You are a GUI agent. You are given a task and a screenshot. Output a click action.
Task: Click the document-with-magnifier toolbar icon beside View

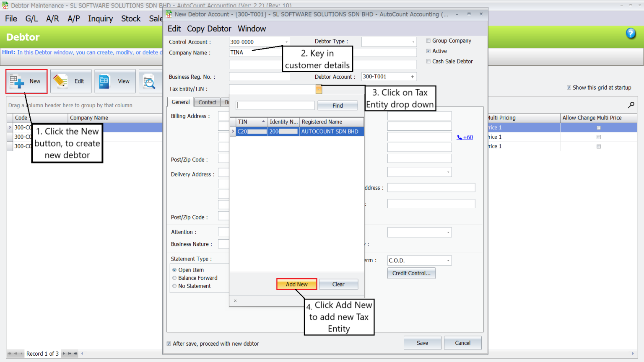(x=150, y=81)
